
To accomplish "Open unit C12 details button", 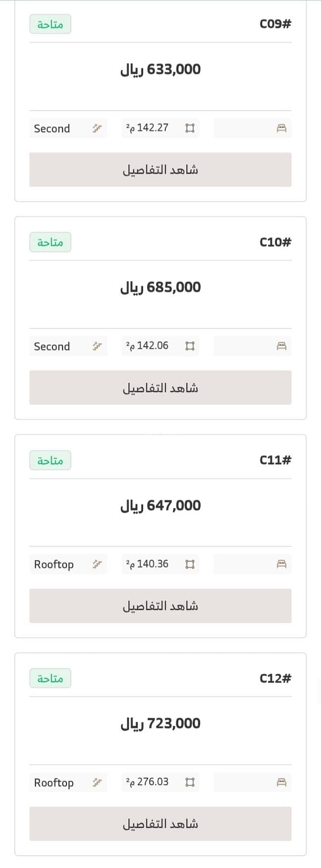I will (160, 824).
